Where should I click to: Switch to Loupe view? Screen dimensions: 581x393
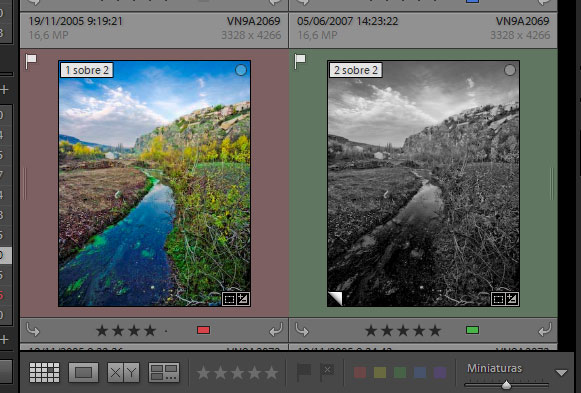[83, 372]
